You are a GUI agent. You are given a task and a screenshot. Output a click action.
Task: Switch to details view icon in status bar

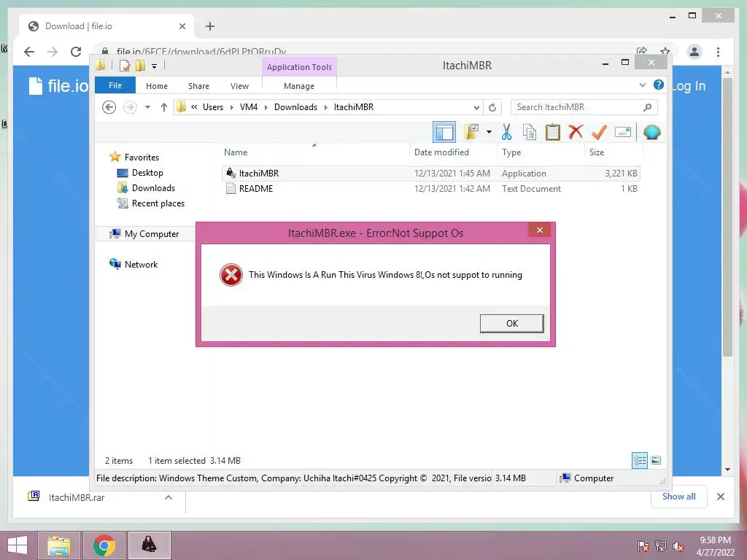pyautogui.click(x=640, y=460)
